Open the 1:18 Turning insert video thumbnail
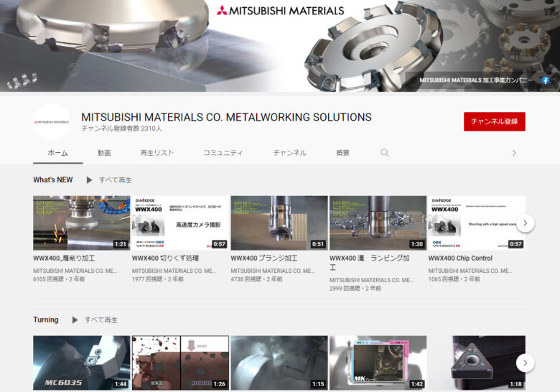The height and width of the screenshot is (392, 560). pyautogui.click(x=477, y=363)
